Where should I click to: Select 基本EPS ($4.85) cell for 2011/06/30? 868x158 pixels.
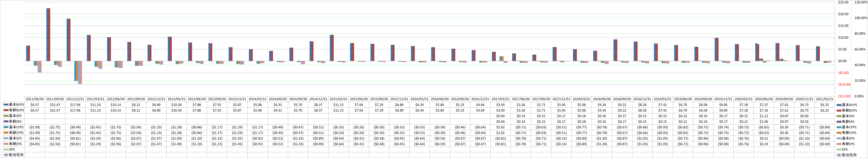click(x=35, y=138)
